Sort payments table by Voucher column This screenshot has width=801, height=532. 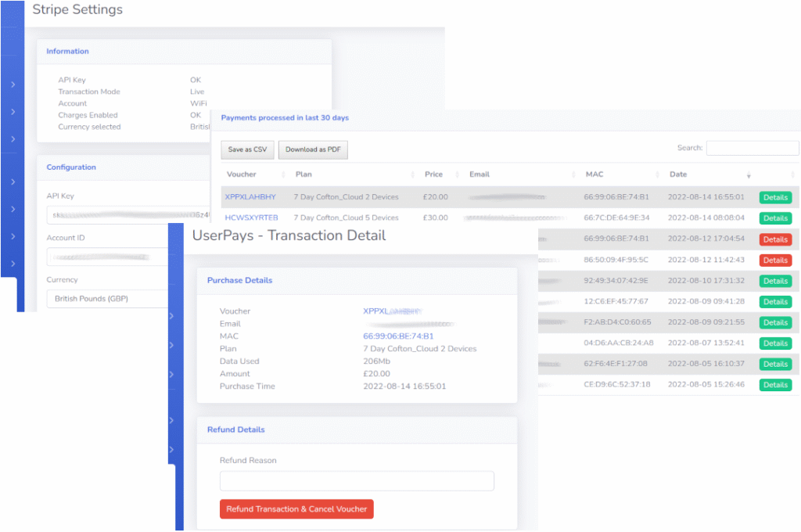[x=241, y=174]
